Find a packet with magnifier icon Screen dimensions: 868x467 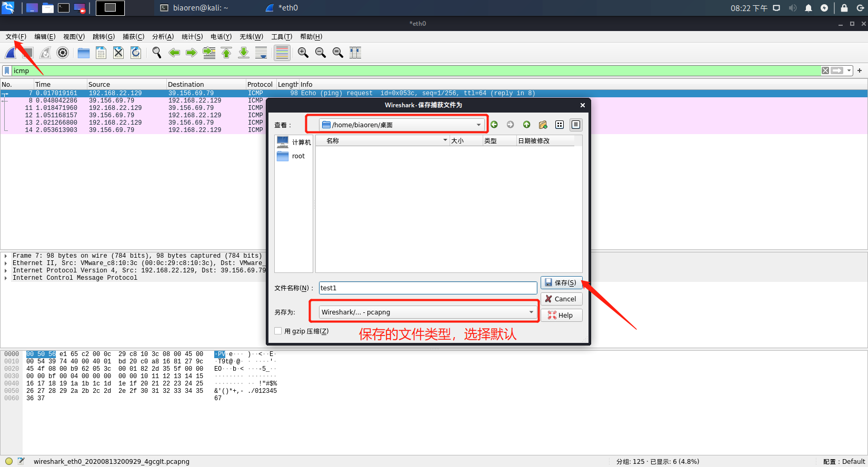(x=157, y=53)
